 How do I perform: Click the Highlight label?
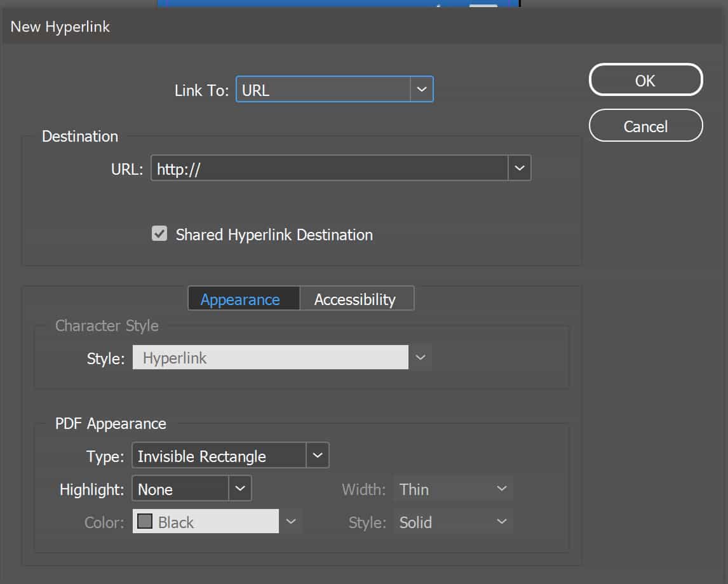pyautogui.click(x=92, y=489)
